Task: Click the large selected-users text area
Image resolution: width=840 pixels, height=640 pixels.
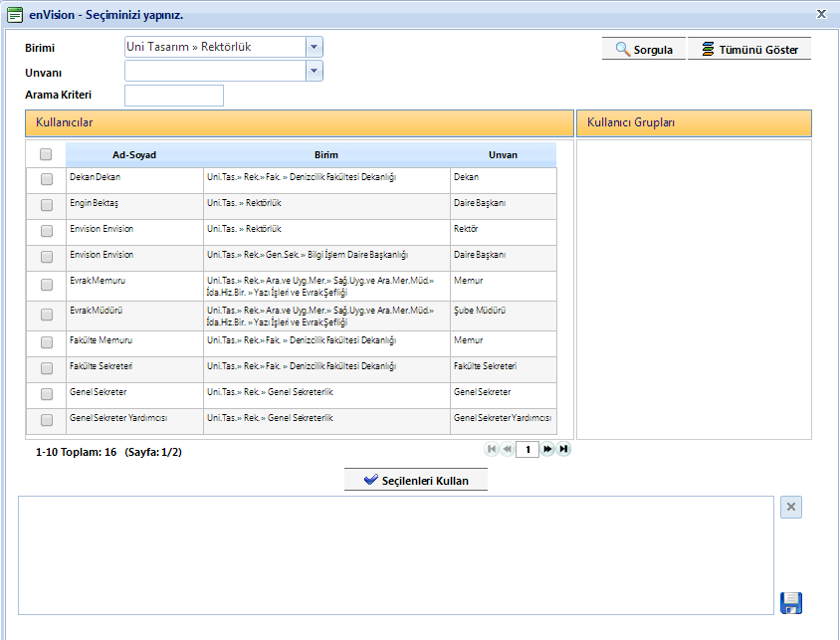Action: [396, 555]
